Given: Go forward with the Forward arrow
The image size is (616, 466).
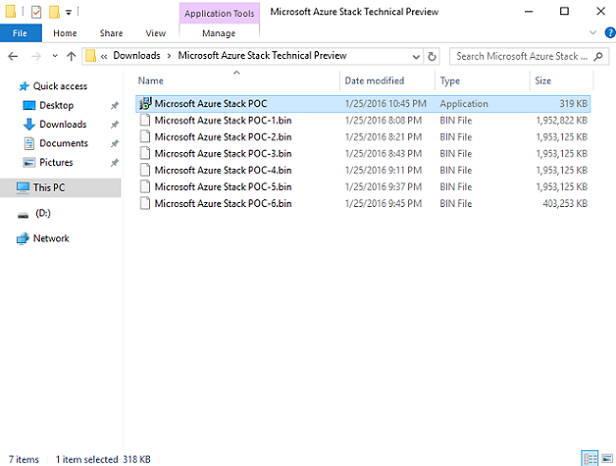Looking at the screenshot, I should 36,57.
